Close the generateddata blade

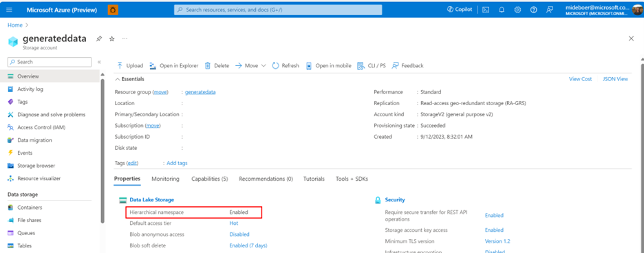[631, 38]
